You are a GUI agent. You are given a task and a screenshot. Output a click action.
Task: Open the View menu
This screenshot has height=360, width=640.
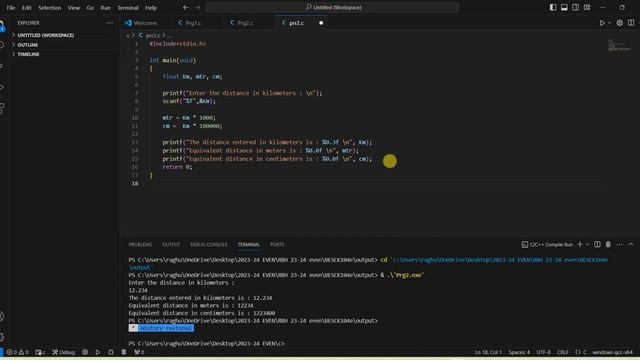pyautogui.click(x=73, y=8)
